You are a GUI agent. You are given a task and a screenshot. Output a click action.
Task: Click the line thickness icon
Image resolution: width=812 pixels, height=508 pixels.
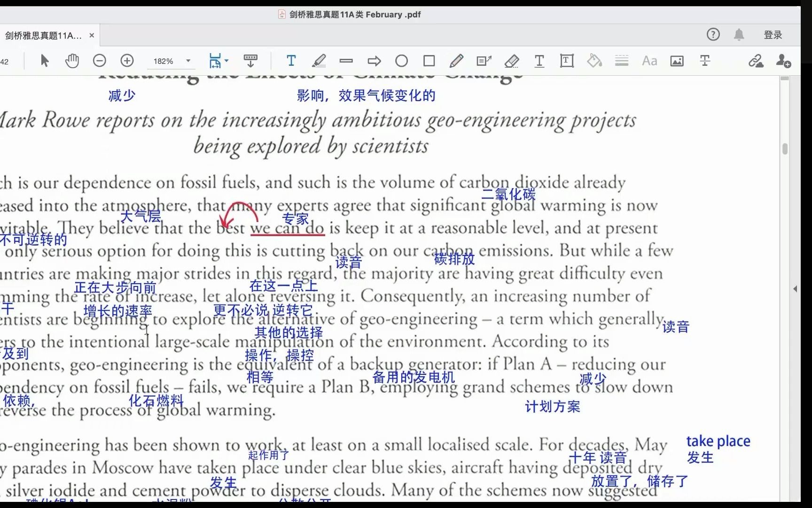pos(622,61)
